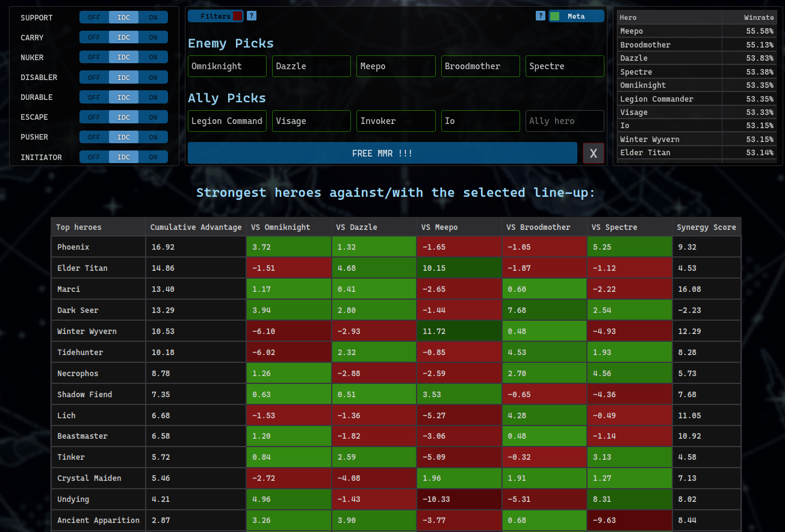The width and height of the screenshot is (785, 532).
Task: Set DISABLER role filter to ON
Action: [153, 77]
